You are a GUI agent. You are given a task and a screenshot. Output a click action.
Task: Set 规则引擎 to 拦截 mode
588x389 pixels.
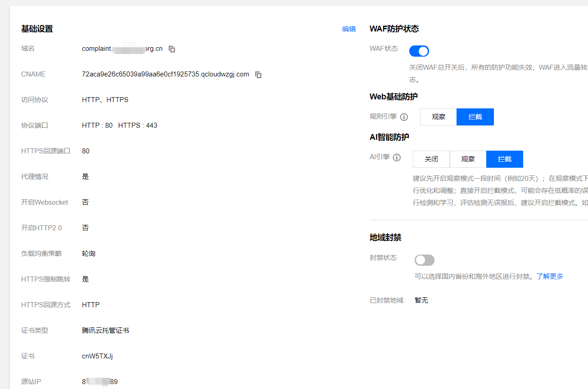(475, 117)
